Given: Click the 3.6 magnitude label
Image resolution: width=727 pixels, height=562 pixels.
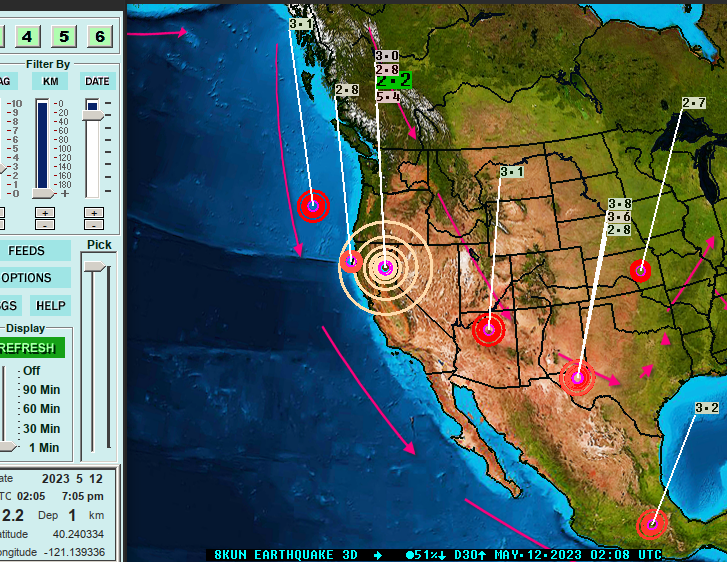Looking at the screenshot, I should click(x=620, y=217).
